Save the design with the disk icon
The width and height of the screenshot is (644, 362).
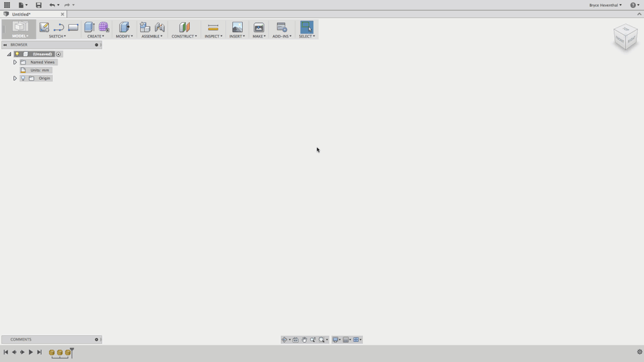point(39,5)
